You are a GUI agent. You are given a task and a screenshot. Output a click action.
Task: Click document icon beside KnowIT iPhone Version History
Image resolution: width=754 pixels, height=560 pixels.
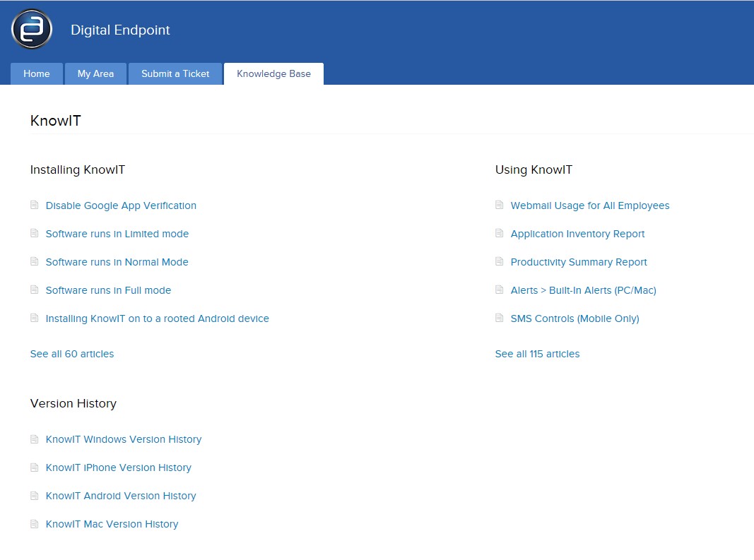[x=34, y=467]
